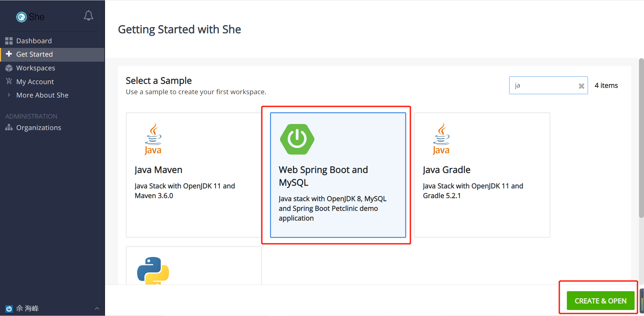Select the Java Maven sample title
Screen dimensions: 644x316
(x=158, y=170)
